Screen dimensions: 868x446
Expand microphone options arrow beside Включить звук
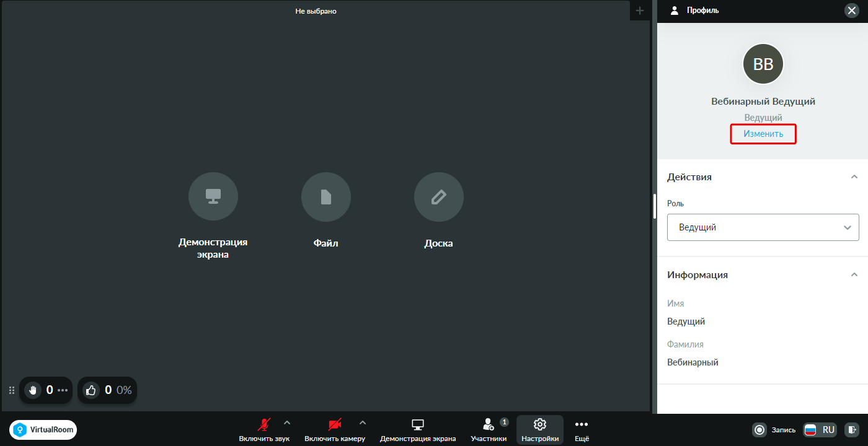pyautogui.click(x=287, y=423)
